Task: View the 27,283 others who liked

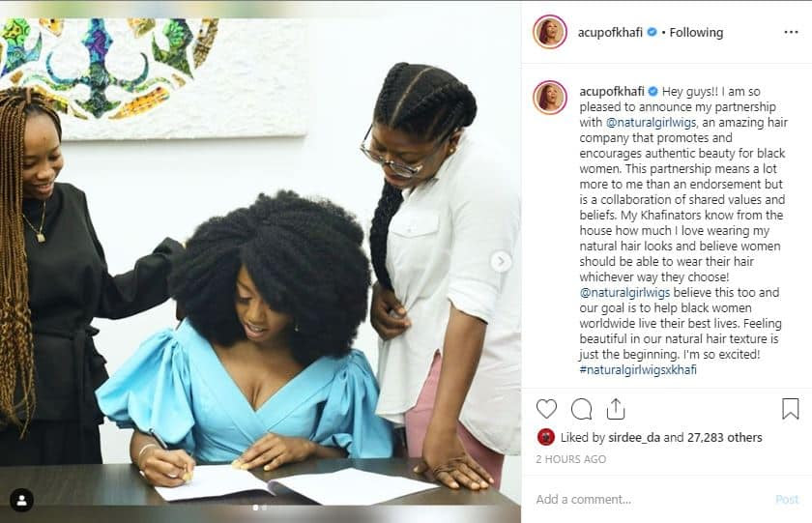Action: tap(724, 438)
